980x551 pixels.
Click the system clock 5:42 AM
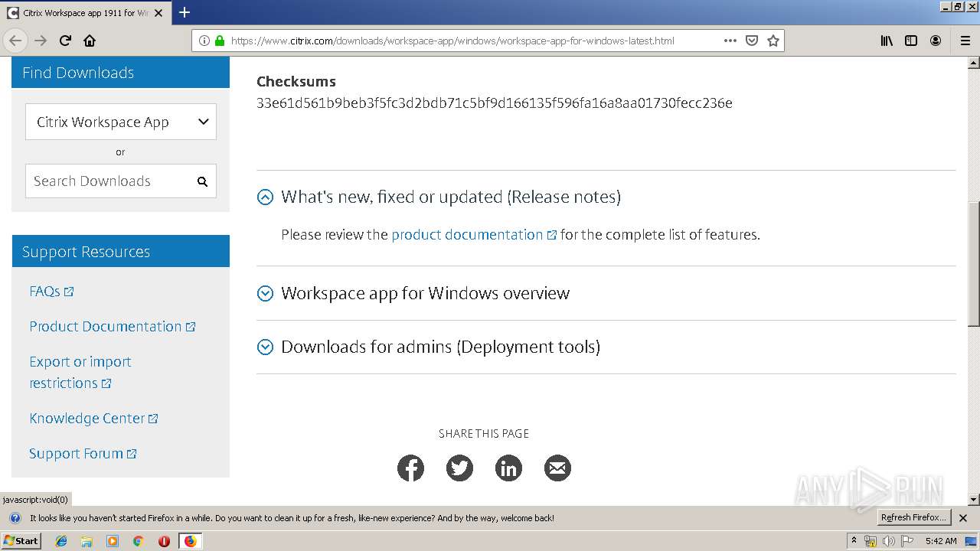tap(941, 541)
